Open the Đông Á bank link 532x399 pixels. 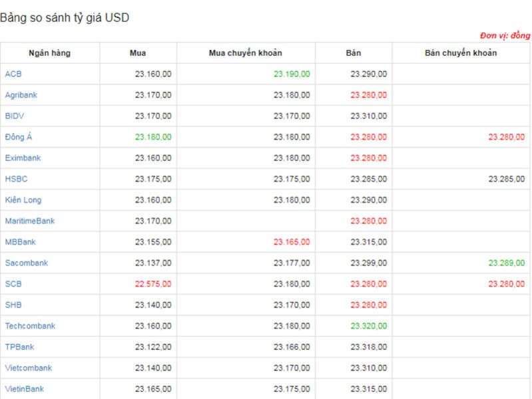click(x=19, y=137)
